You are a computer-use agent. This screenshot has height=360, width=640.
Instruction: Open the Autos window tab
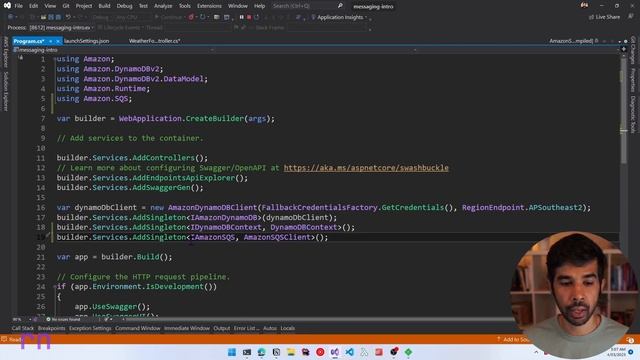coord(269,328)
